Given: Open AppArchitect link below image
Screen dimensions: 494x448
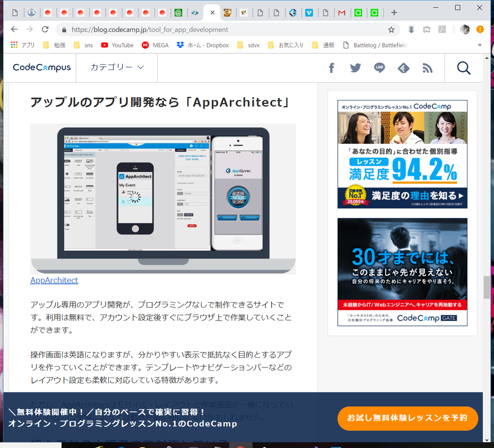Looking at the screenshot, I should (x=54, y=280).
